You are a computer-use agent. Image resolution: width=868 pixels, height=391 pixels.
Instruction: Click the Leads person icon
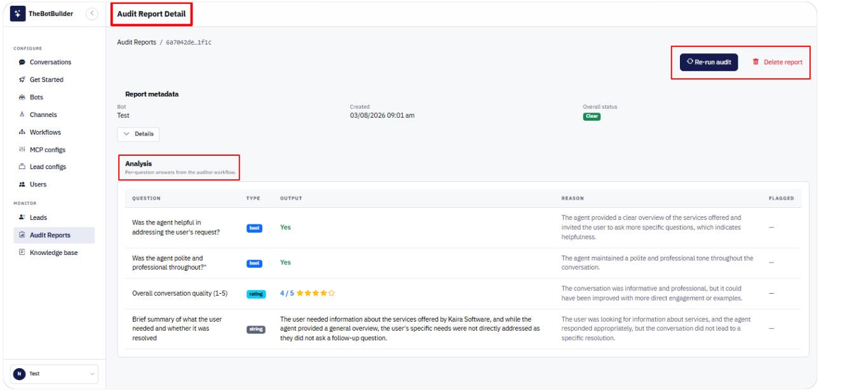[22, 217]
